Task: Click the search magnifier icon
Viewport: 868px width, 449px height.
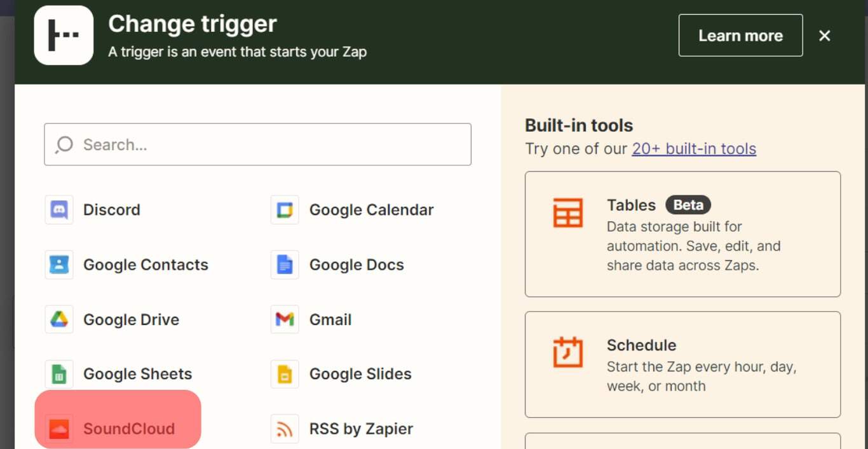Action: (x=64, y=145)
